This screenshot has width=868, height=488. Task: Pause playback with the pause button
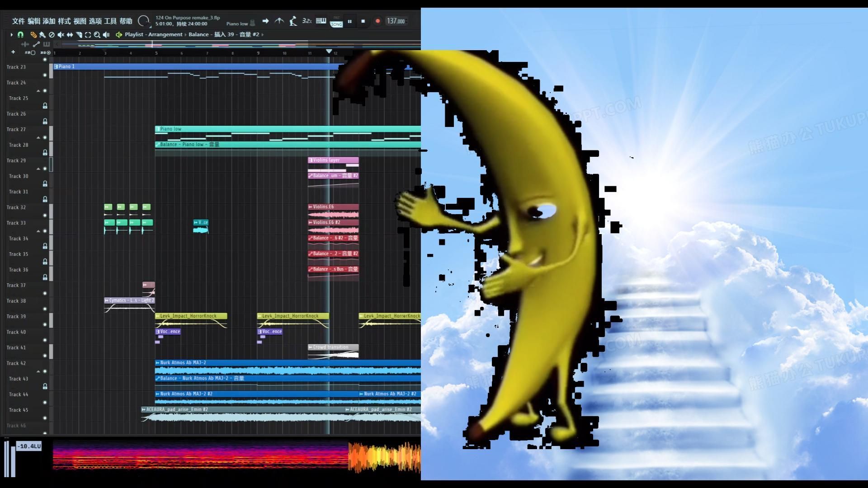click(349, 21)
